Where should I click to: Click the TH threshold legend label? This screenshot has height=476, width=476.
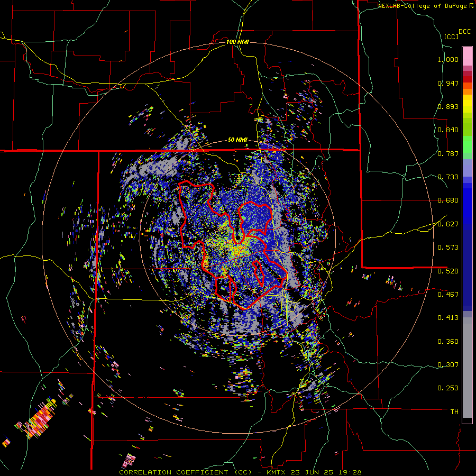(454, 411)
